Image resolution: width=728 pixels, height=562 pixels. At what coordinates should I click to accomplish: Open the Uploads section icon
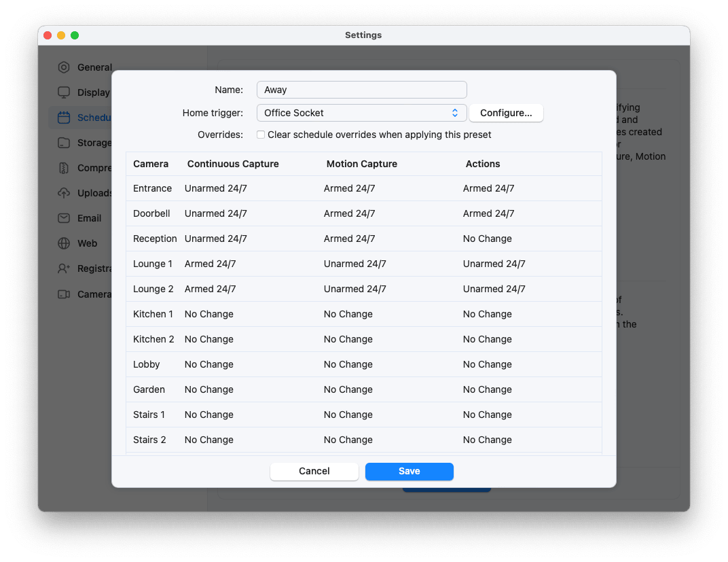click(65, 193)
